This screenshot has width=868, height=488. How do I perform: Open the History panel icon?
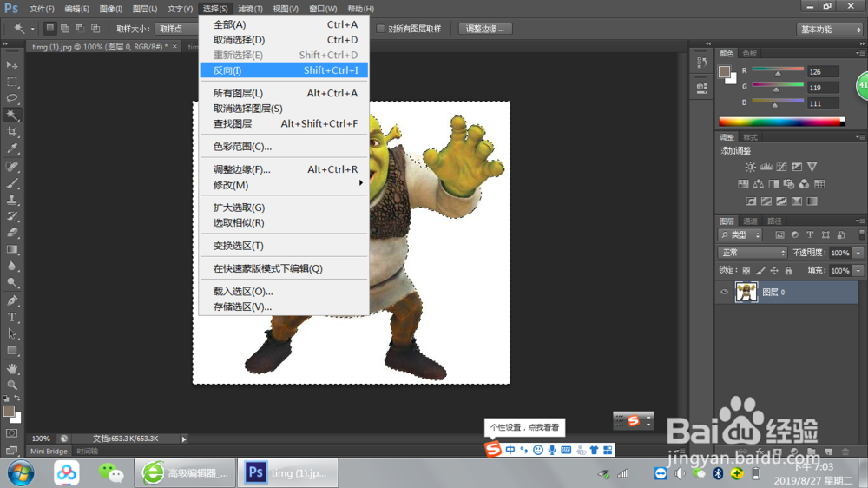tap(701, 62)
